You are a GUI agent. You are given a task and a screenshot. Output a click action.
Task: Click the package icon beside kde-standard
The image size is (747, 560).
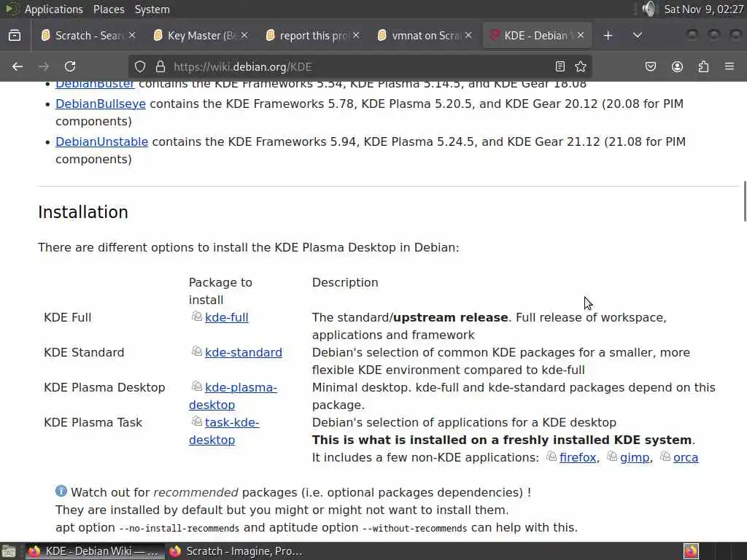click(197, 351)
